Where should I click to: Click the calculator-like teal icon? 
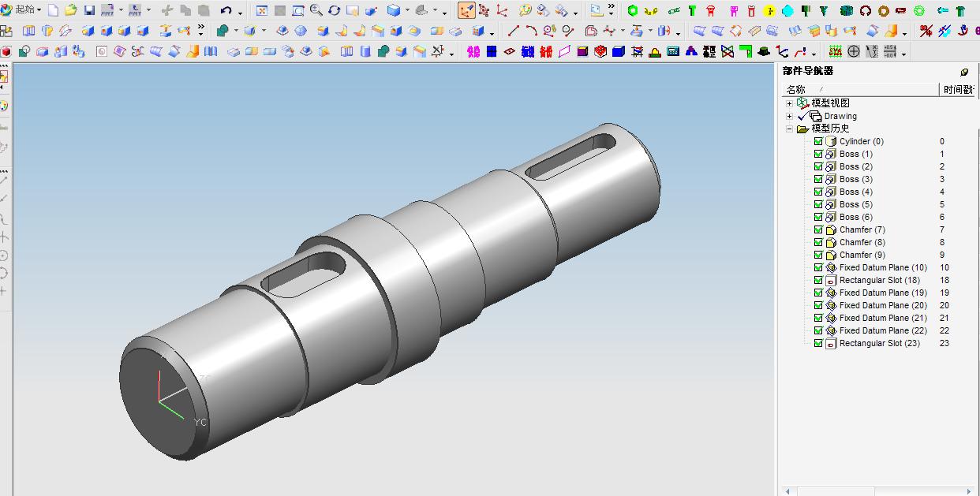tap(671, 51)
